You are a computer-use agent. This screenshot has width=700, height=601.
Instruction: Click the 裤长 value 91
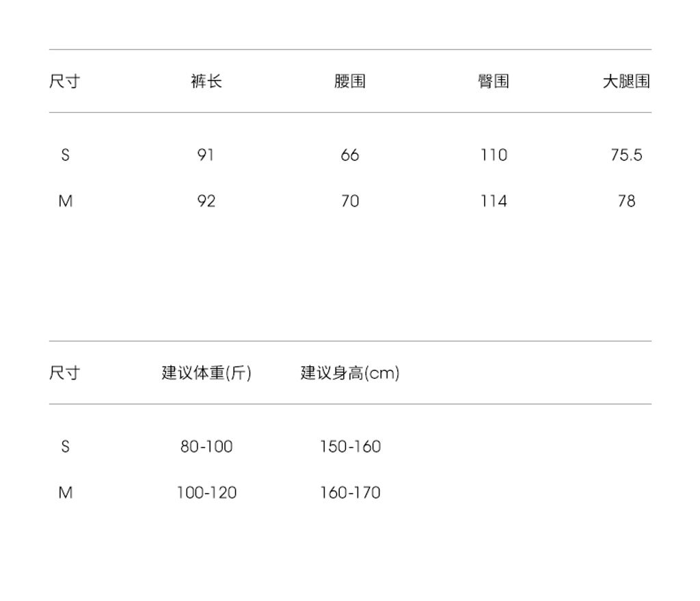coord(206,155)
